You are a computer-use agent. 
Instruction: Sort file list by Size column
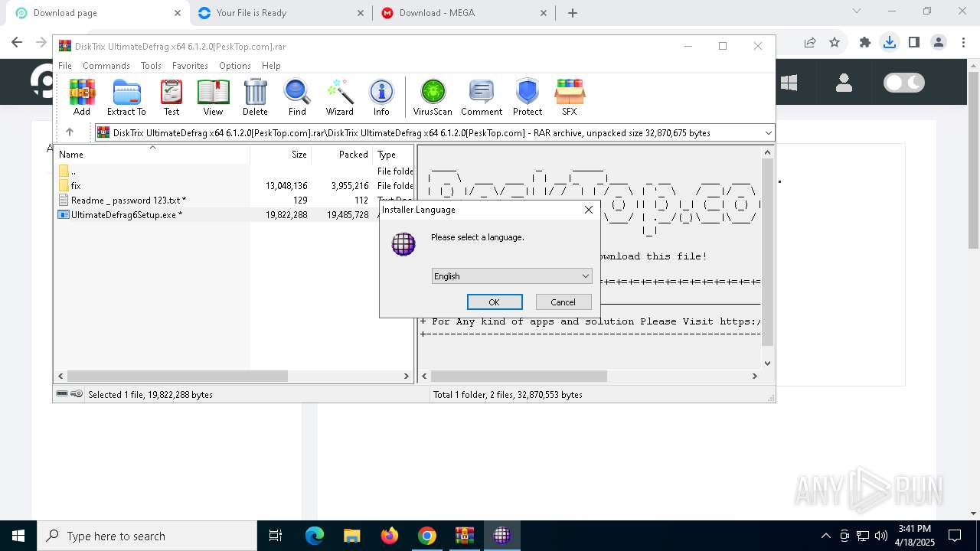(x=280, y=154)
